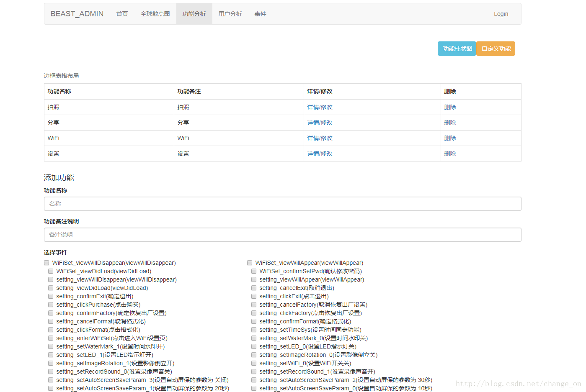Check setting_setAutoScreenSaveParam_3 checkbox
The width and height of the screenshot is (586, 392).
point(51,380)
